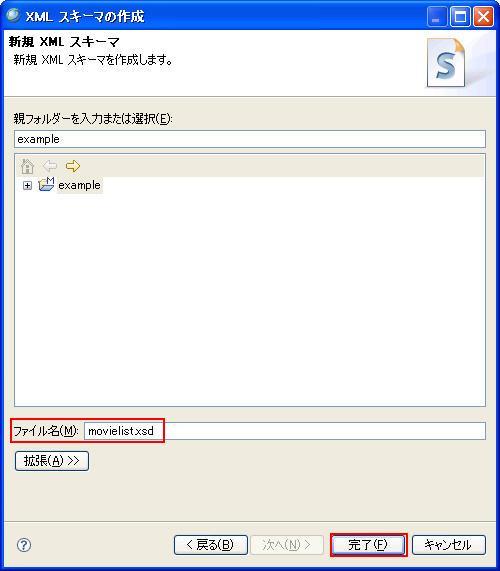Click the home icon in folder navigation
Image resolution: width=500 pixels, height=571 pixels.
point(27,166)
